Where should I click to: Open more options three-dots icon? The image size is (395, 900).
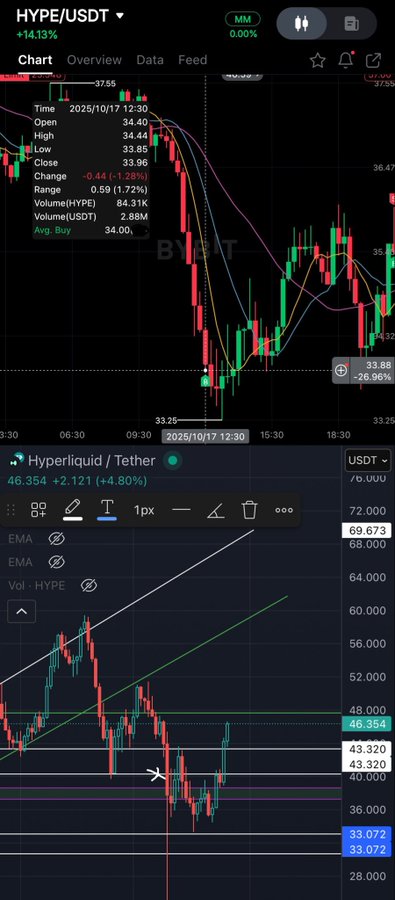[284, 510]
